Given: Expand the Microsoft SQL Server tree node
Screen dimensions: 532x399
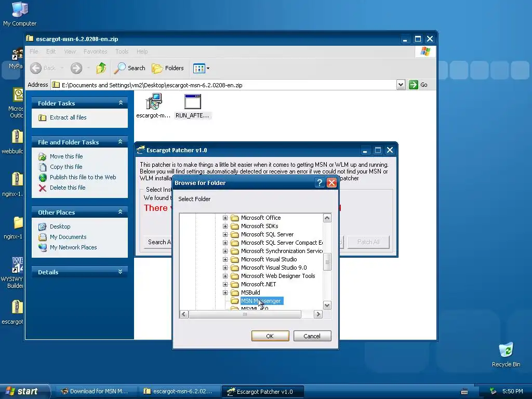Looking at the screenshot, I should click(225, 234).
